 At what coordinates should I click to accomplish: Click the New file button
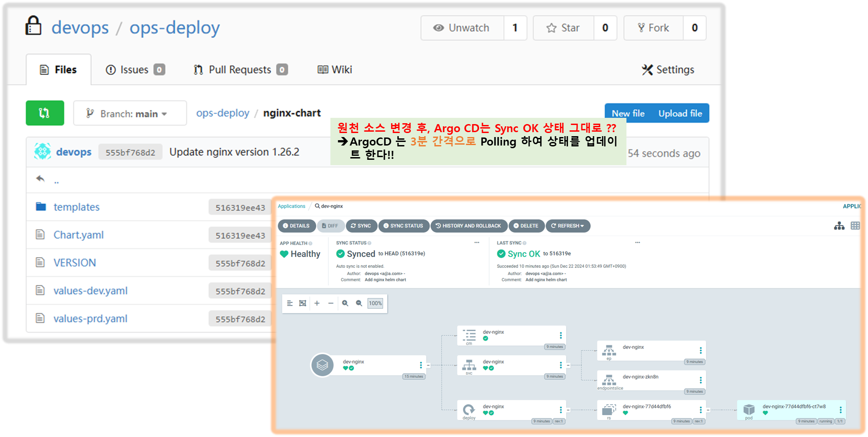(x=628, y=113)
